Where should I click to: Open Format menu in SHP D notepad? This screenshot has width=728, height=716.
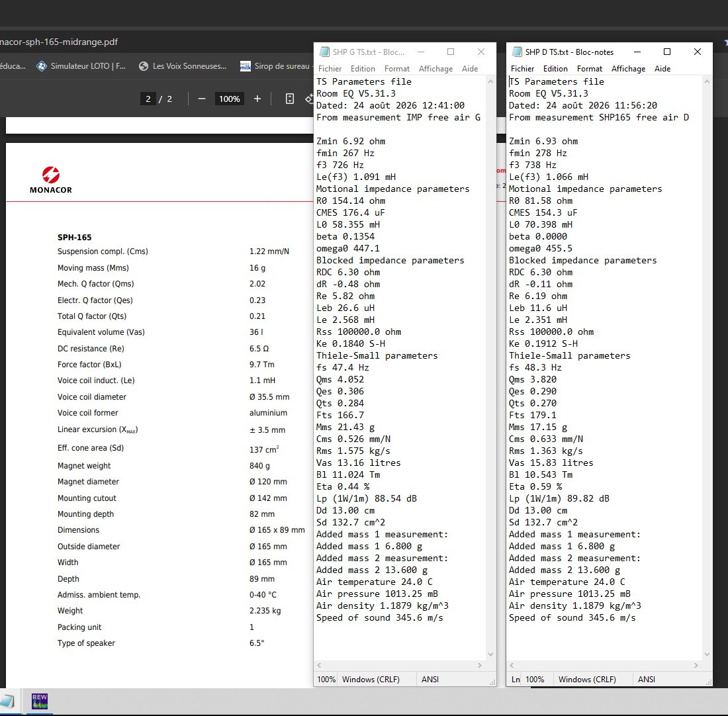coord(589,69)
